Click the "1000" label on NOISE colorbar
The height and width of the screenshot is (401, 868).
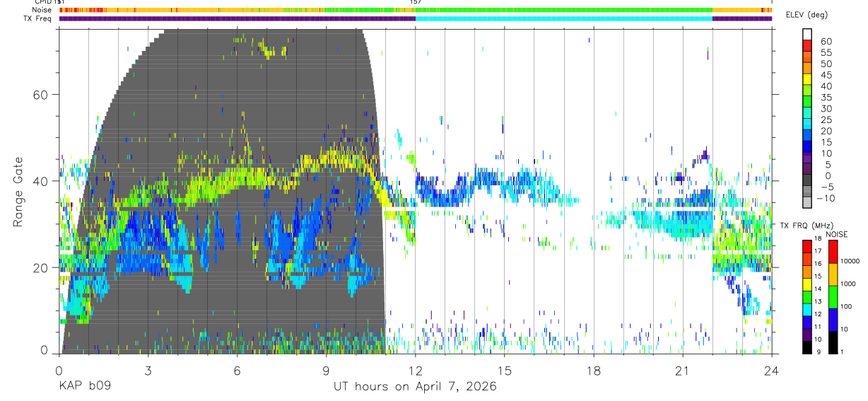pyautogui.click(x=848, y=284)
